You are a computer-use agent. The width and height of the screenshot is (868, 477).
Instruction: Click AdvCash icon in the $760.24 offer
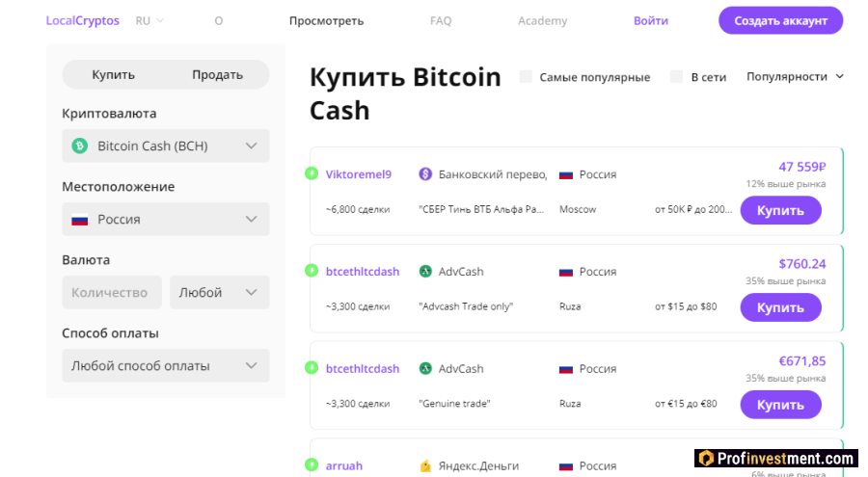coord(425,272)
